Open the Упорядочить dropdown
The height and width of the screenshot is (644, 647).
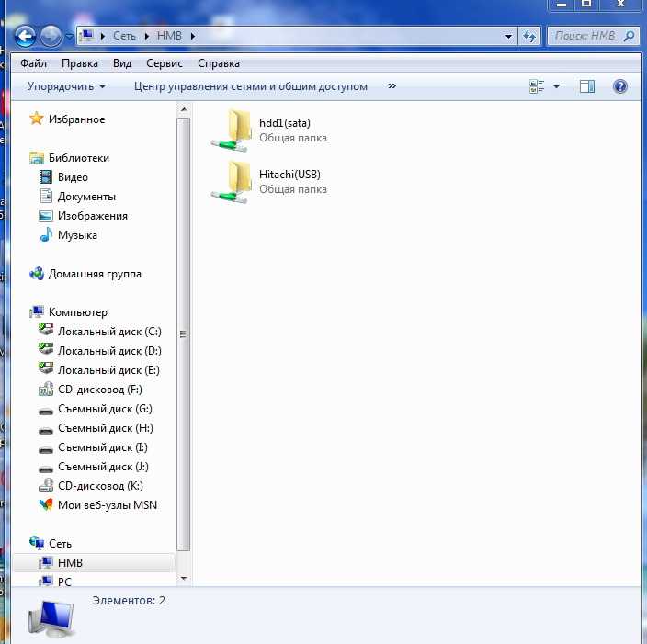coord(66,86)
